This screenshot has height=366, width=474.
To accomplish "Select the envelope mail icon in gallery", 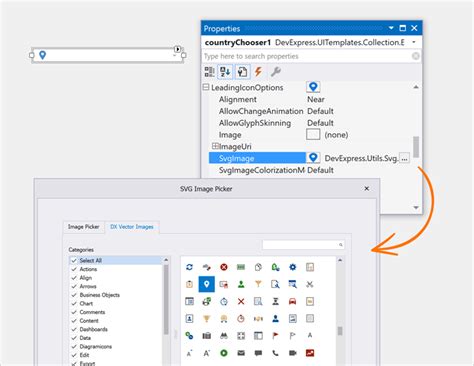I will pos(241,353).
